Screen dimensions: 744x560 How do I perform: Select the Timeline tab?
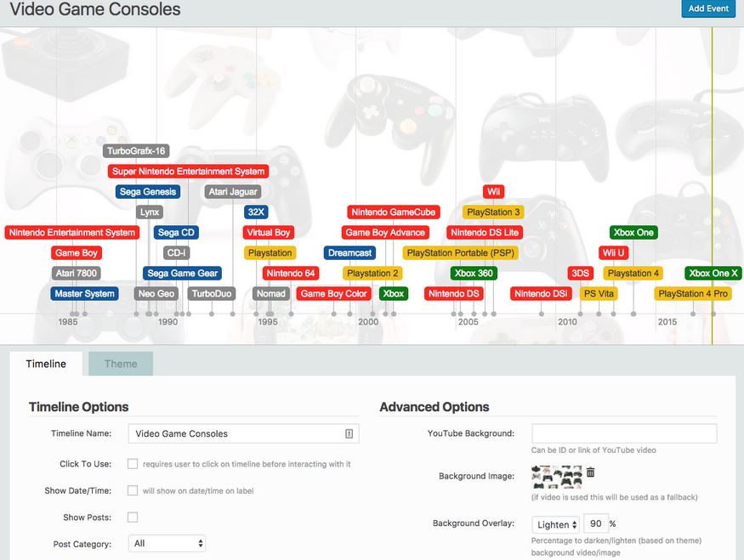46,364
